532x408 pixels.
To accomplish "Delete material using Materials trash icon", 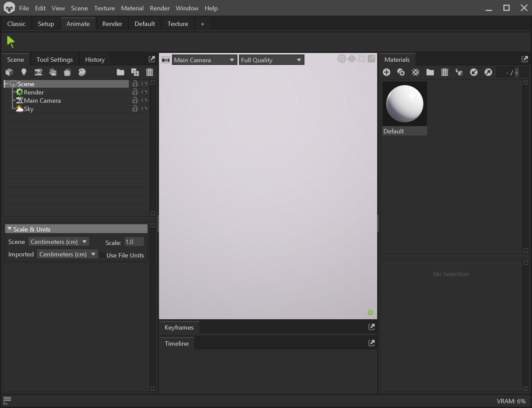I will (x=444, y=72).
